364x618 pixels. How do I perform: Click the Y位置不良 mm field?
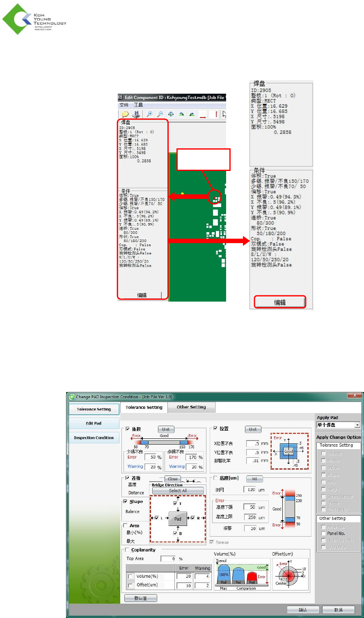(253, 452)
